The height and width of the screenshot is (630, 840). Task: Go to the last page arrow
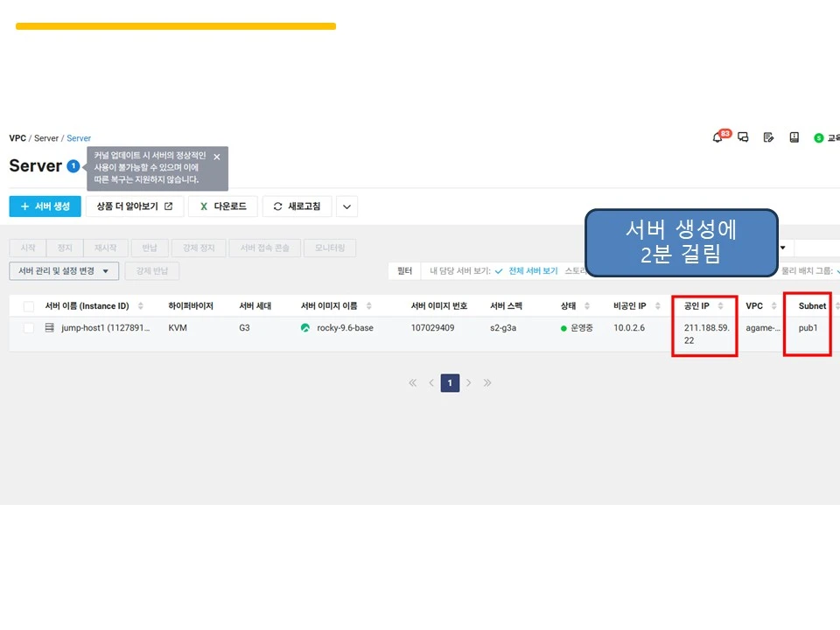coord(487,382)
